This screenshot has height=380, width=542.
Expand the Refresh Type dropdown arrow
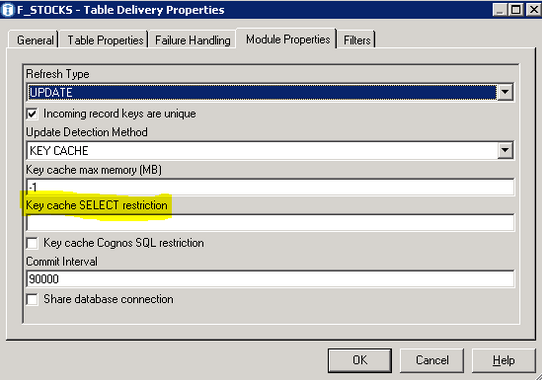(x=505, y=92)
